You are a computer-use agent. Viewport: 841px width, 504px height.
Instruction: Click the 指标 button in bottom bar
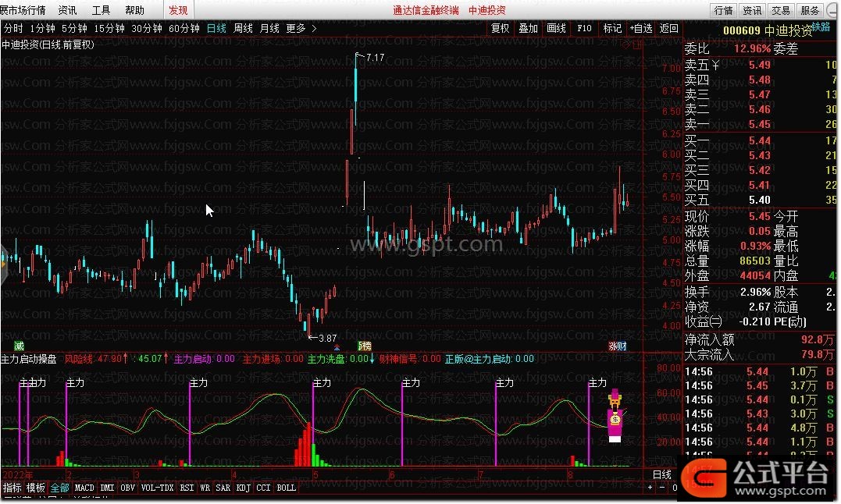12,488
